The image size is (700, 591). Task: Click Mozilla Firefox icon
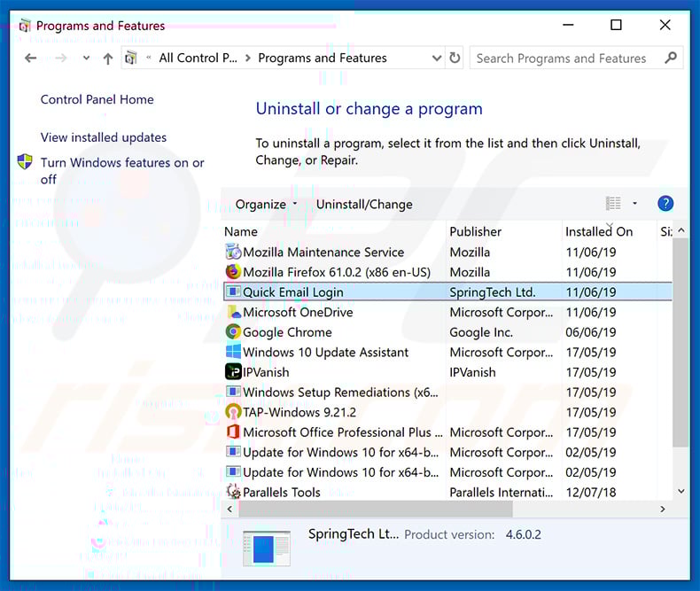[233, 271]
